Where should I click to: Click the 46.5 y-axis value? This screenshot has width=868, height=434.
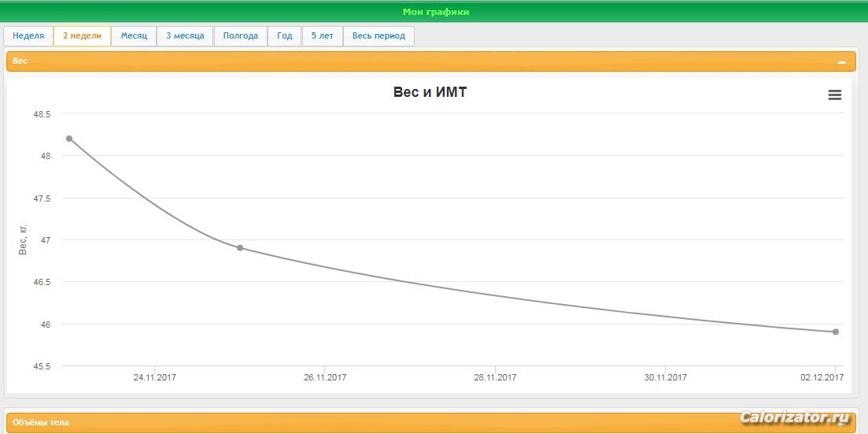(x=42, y=282)
